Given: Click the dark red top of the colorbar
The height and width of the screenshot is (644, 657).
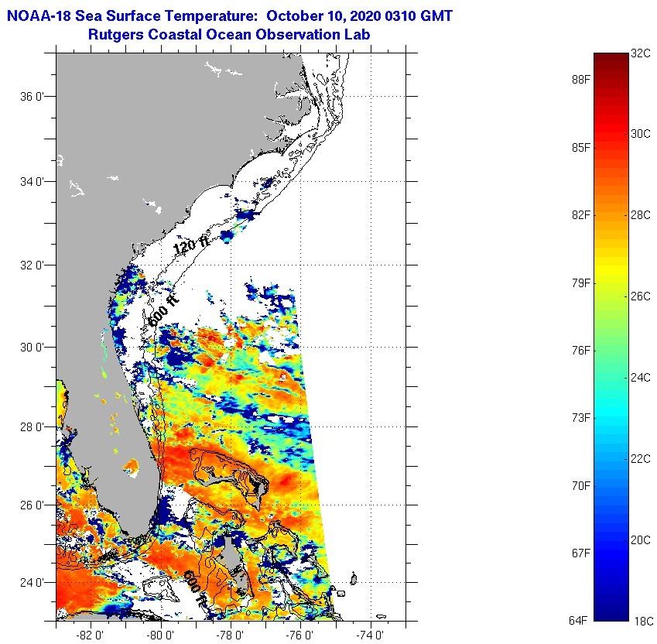Looking at the screenshot, I should [611, 60].
